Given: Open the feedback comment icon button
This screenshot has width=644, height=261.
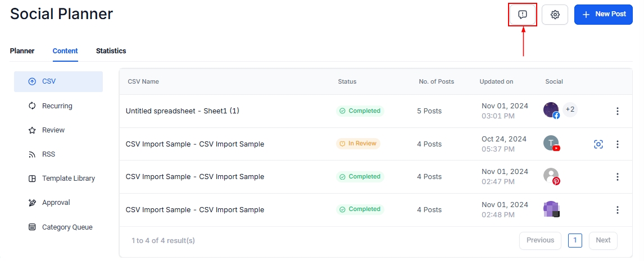Looking at the screenshot, I should click(x=523, y=15).
